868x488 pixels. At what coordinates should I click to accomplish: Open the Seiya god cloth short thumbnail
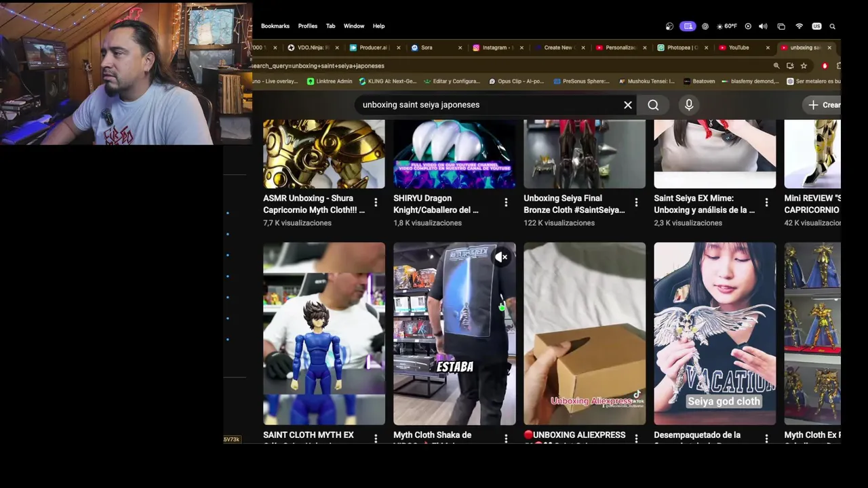(715, 333)
